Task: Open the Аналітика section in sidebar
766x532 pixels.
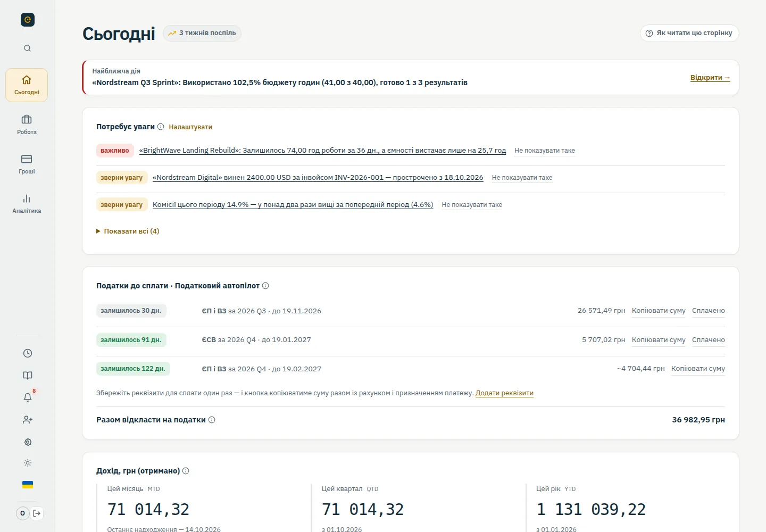Action: pos(27,204)
